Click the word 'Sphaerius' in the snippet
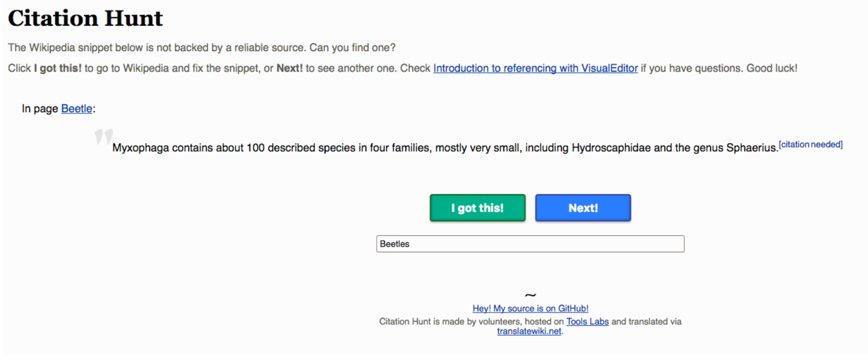The height and width of the screenshot is (357, 868). [x=751, y=148]
